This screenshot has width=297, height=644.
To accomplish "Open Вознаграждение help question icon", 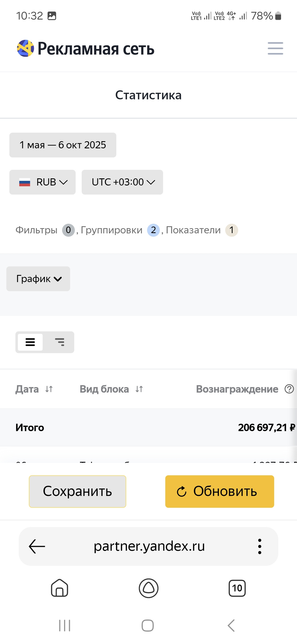I will pyautogui.click(x=289, y=389).
